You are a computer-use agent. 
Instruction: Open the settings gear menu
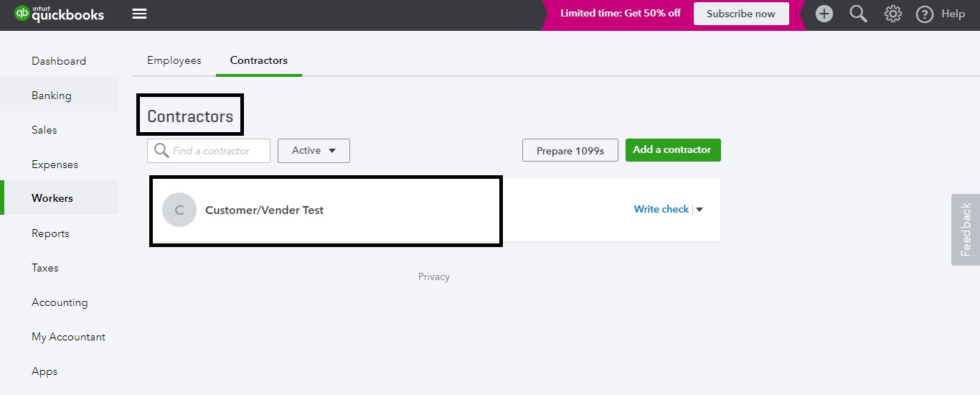tap(892, 14)
